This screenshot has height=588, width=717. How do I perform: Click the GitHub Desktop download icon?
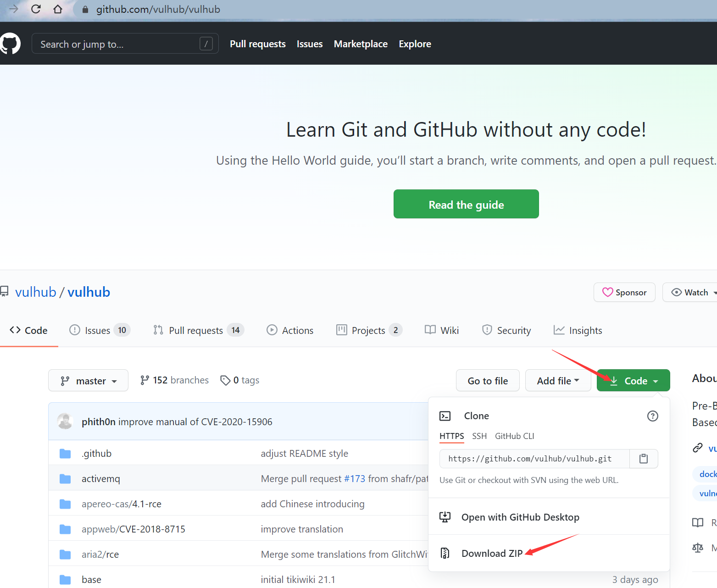click(x=445, y=517)
